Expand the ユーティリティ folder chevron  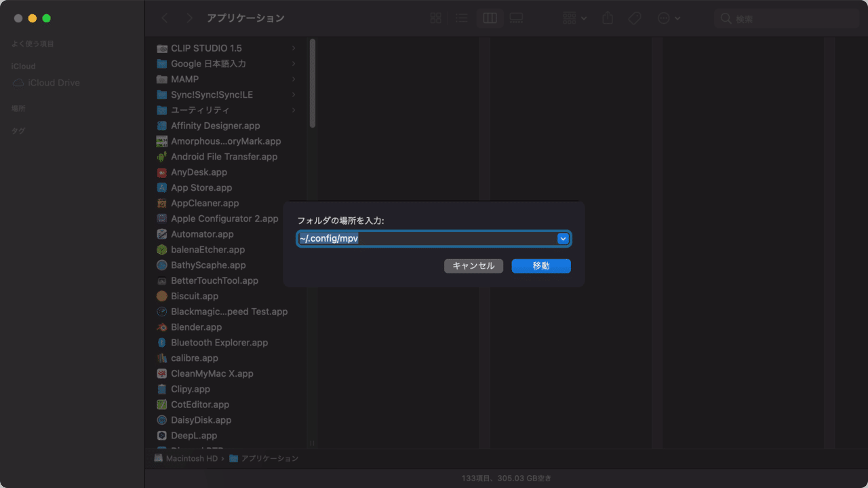(294, 110)
